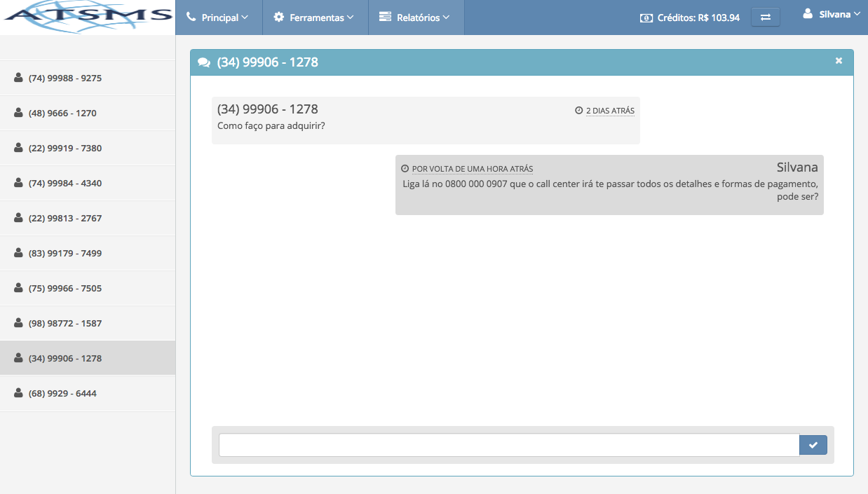This screenshot has width=868, height=494.
Task: Open the Relatórios dropdown
Action: coord(414,18)
